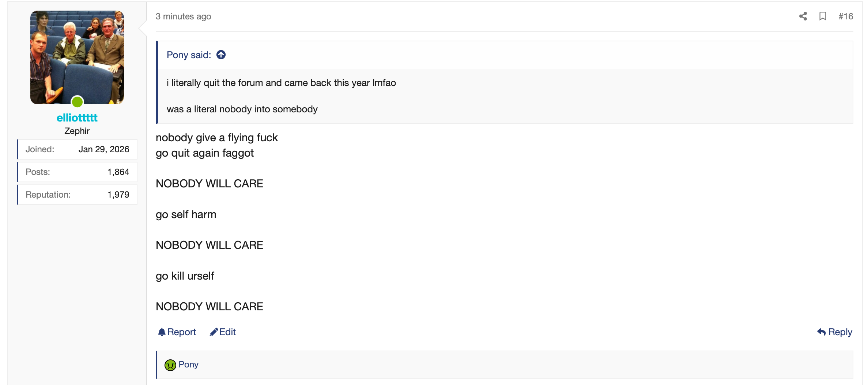Open Pony's profile from the reactions bar

tap(188, 365)
